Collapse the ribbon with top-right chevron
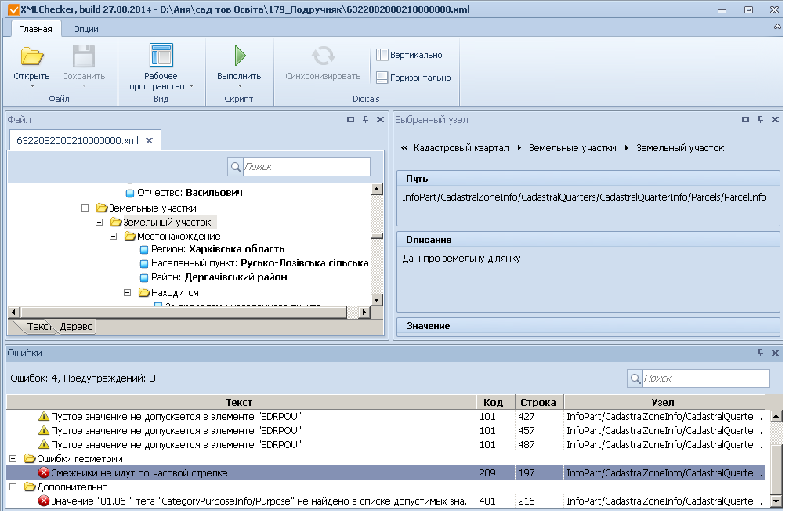This screenshot has width=789, height=532. (x=777, y=27)
